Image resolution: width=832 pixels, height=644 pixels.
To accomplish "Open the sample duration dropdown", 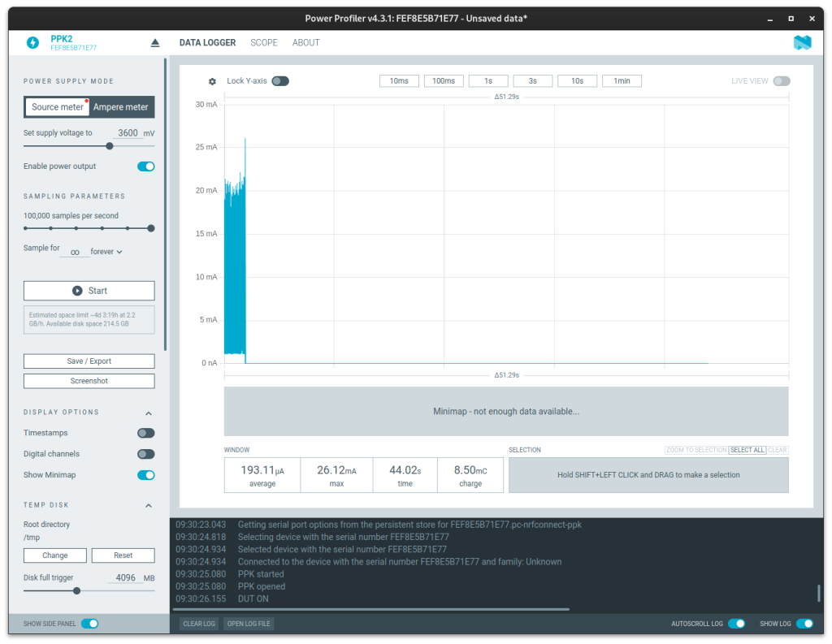I will 106,252.
